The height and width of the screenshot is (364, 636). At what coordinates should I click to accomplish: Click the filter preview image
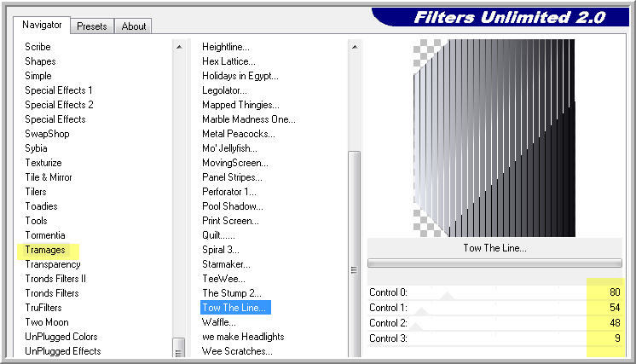[x=494, y=138]
